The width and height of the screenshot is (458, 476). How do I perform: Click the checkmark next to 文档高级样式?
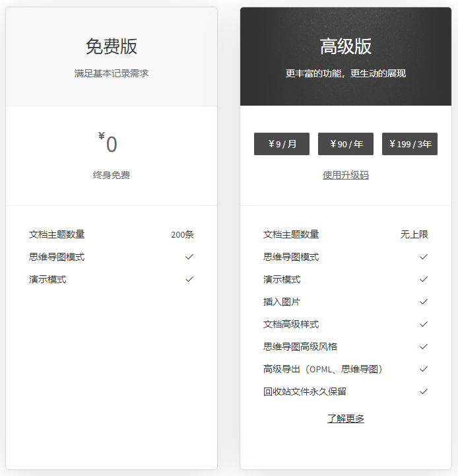tap(424, 324)
